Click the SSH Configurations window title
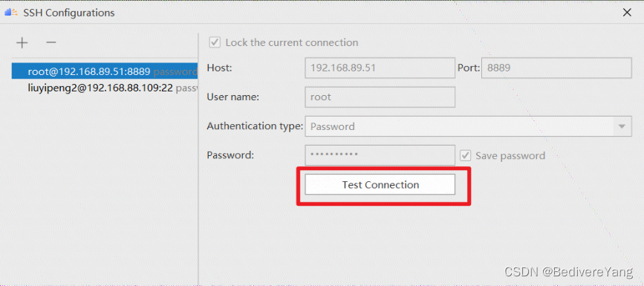This screenshot has width=644, height=286. (x=68, y=13)
